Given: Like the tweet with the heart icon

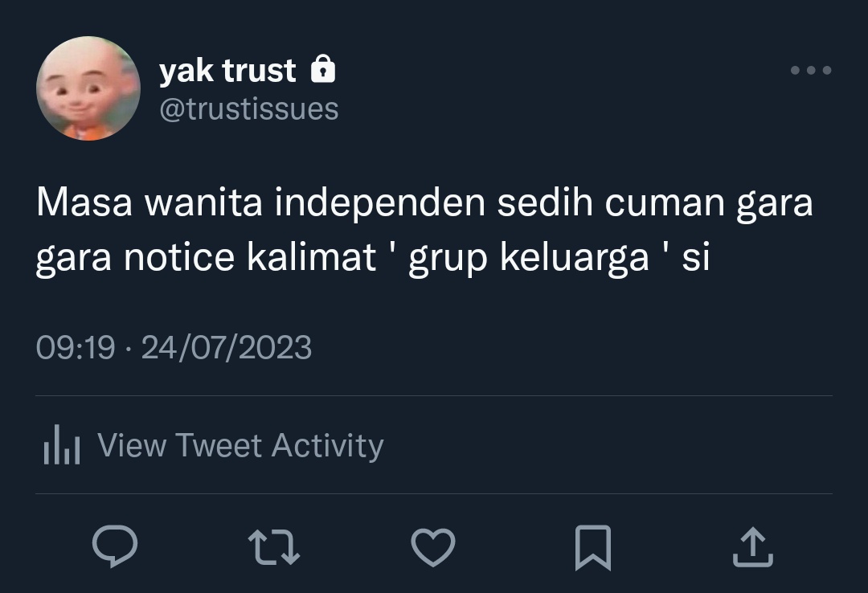Looking at the screenshot, I should [433, 547].
